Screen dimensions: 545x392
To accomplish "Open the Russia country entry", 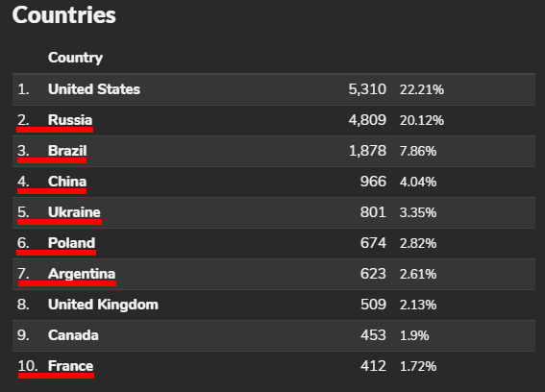I will 70,120.
